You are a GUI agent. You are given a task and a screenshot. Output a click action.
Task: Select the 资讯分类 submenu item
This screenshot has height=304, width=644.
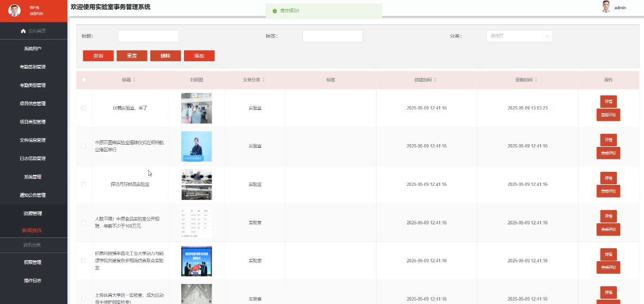(31, 245)
